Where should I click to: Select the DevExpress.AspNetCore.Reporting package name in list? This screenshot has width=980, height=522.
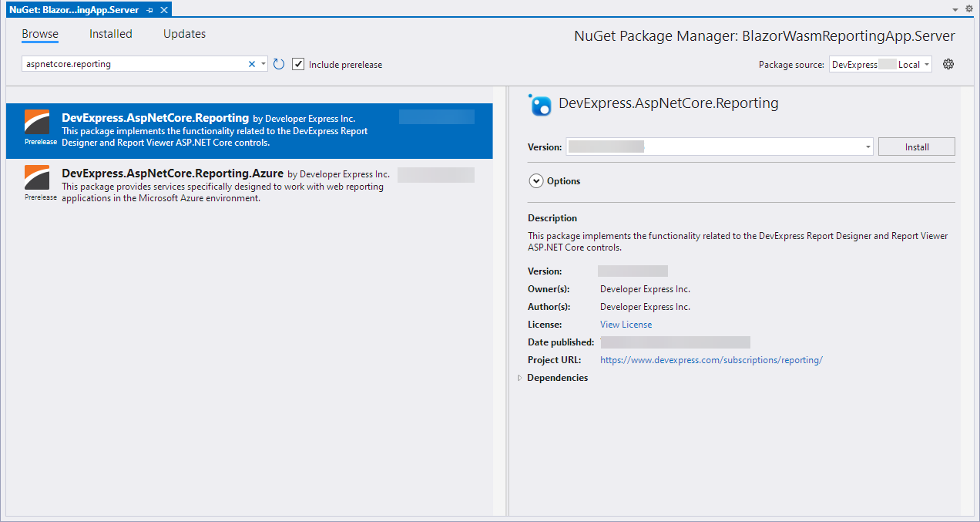tap(155, 118)
